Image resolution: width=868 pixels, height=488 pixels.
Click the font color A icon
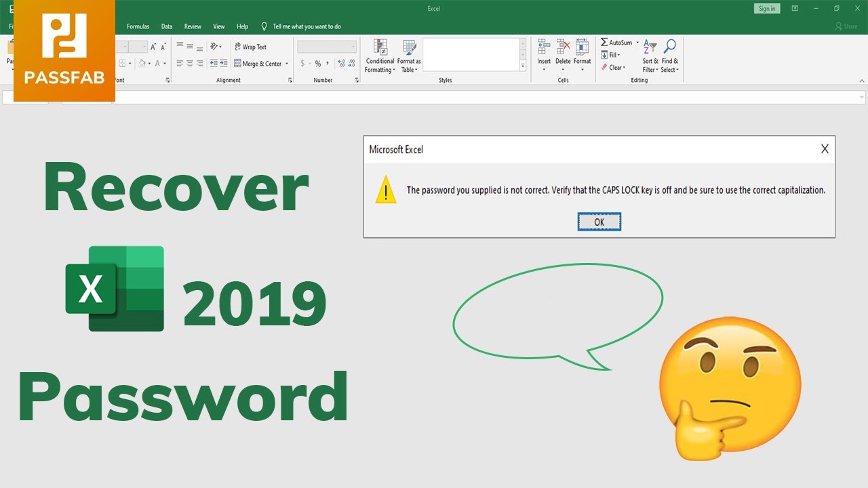click(157, 63)
